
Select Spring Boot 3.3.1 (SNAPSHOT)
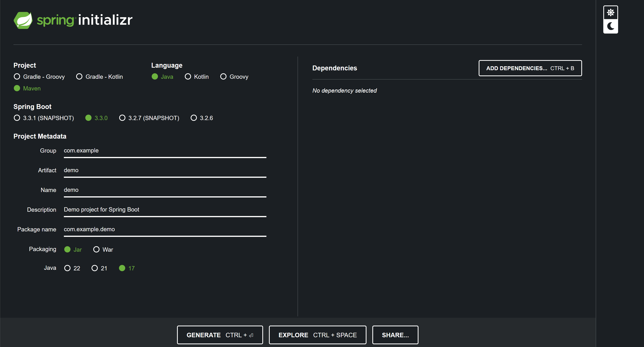click(x=17, y=118)
